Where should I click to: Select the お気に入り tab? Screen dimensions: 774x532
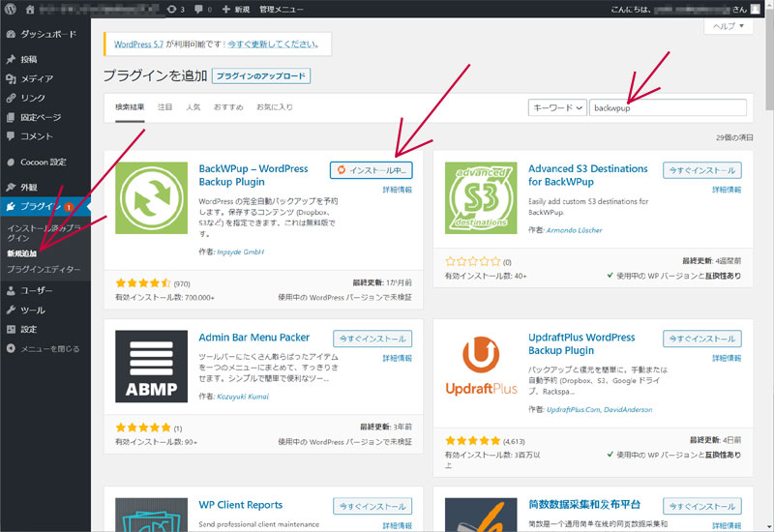275,107
